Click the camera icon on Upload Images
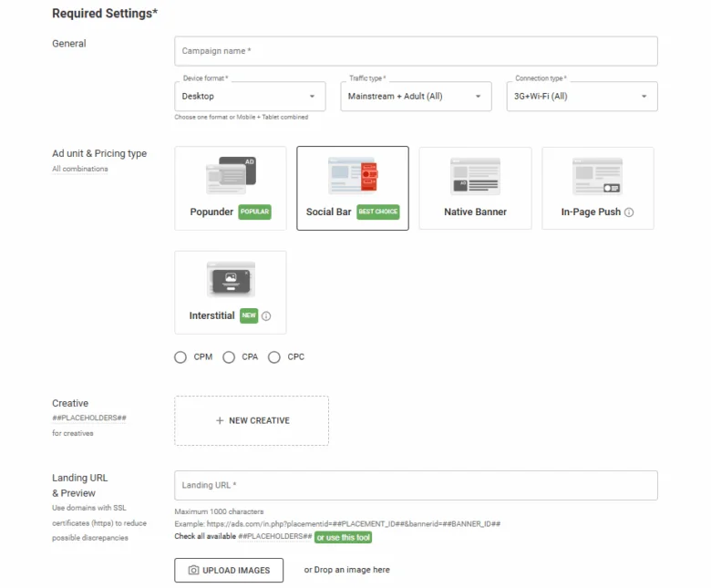 point(193,571)
